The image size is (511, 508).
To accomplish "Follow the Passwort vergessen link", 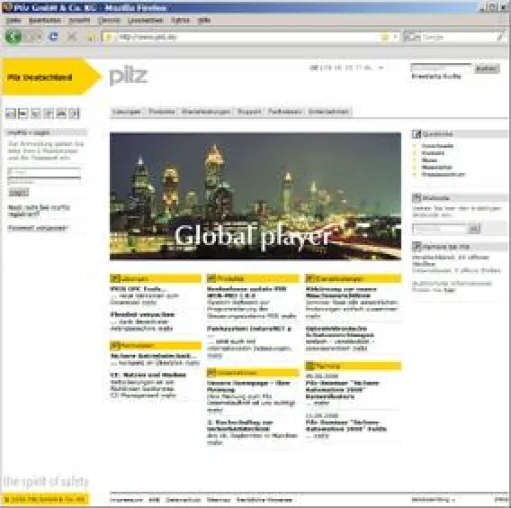I will (38, 228).
